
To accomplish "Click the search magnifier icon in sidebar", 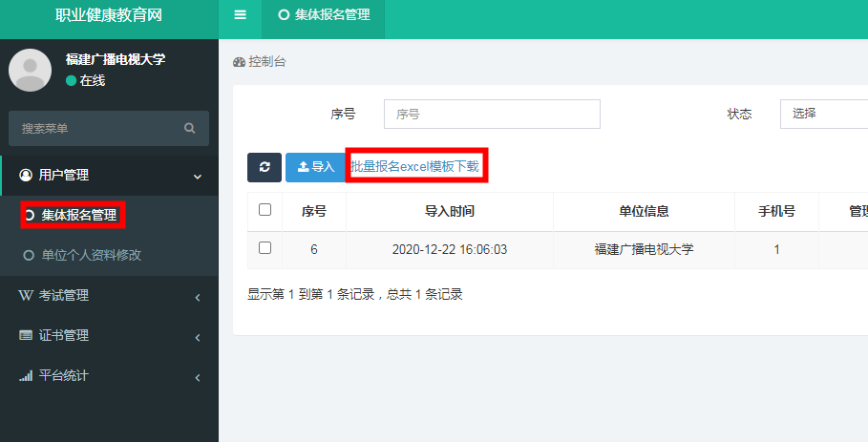I will [x=190, y=128].
